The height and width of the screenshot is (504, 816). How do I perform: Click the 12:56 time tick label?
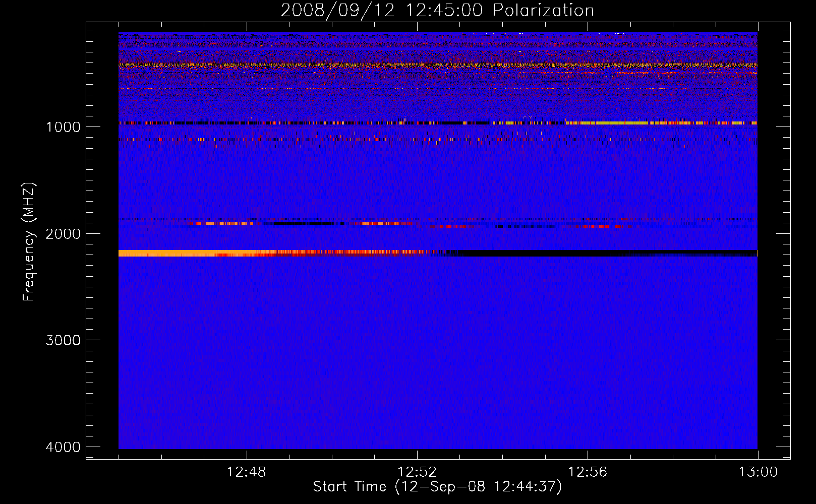pyautogui.click(x=588, y=472)
